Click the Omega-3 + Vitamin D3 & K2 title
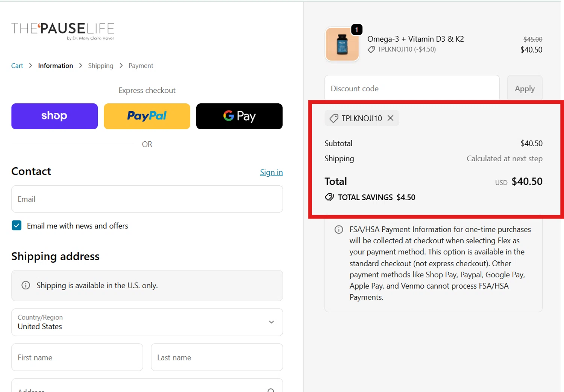 pos(415,39)
